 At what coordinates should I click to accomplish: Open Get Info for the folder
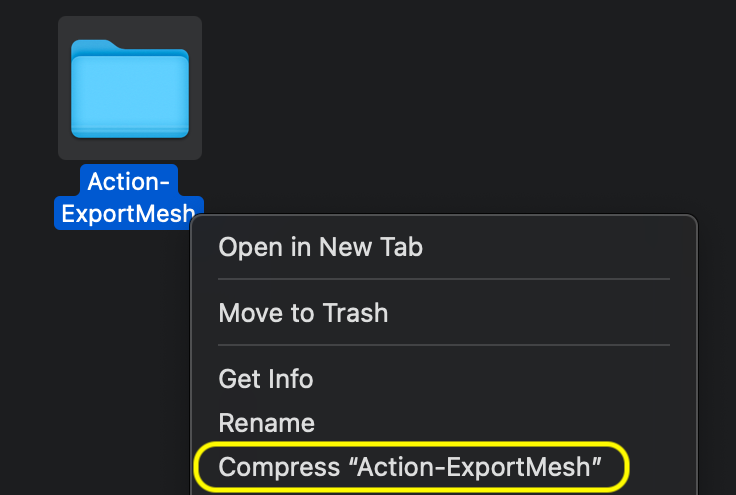point(266,379)
